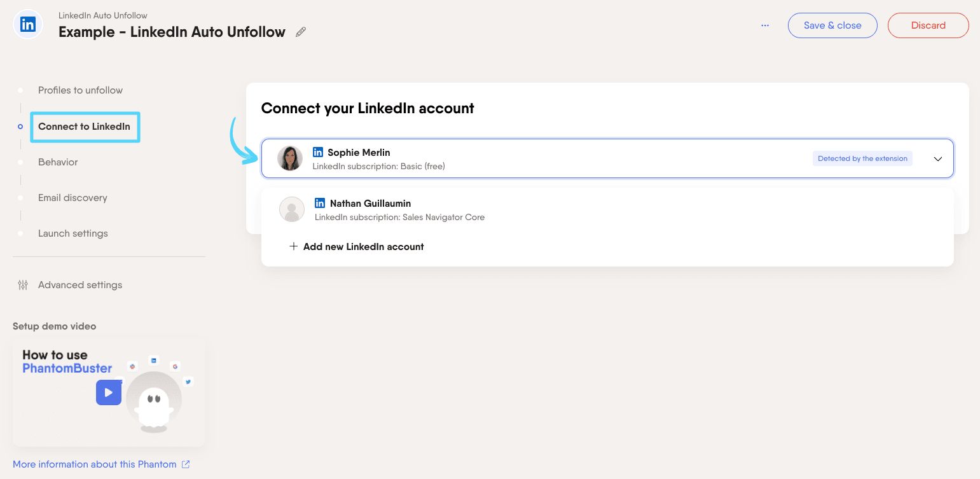
Task: Open the How to use PhantomBuster thumbnail
Action: click(109, 392)
